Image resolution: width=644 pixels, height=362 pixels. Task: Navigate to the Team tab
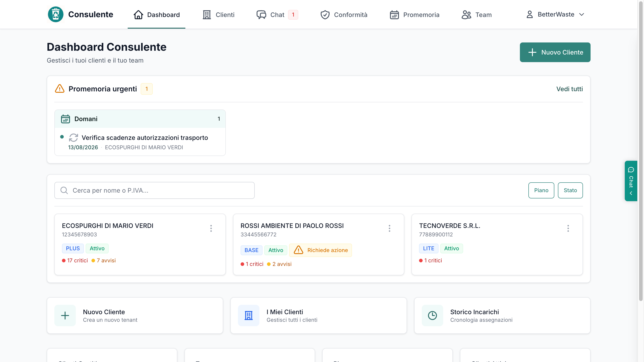(x=477, y=15)
